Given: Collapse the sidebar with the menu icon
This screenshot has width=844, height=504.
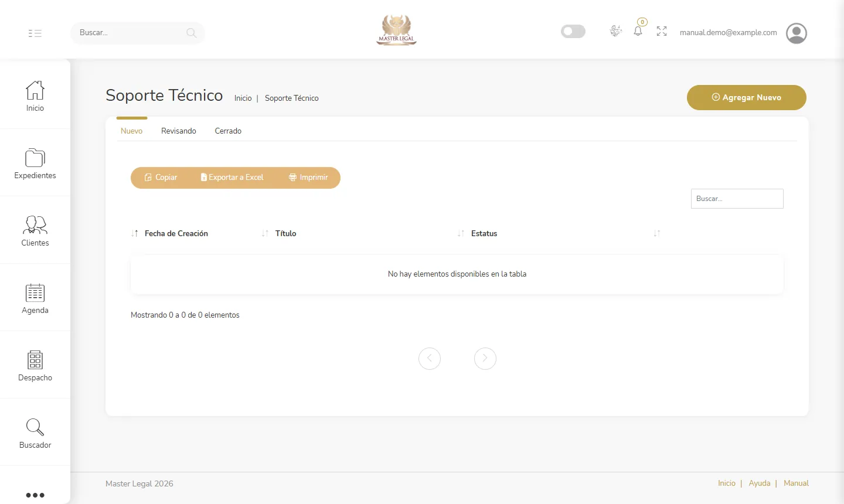Looking at the screenshot, I should tap(35, 33).
